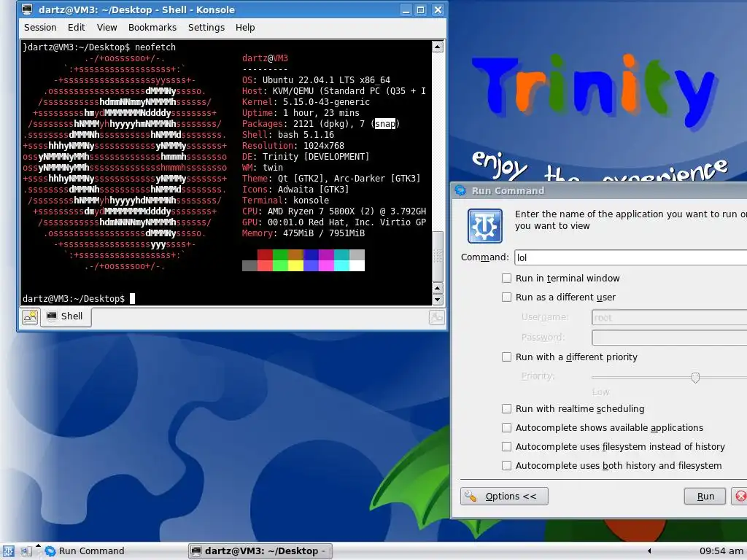Click the yellow swatch in neofetch palette
Image resolution: width=747 pixels, height=560 pixels.
click(296, 265)
